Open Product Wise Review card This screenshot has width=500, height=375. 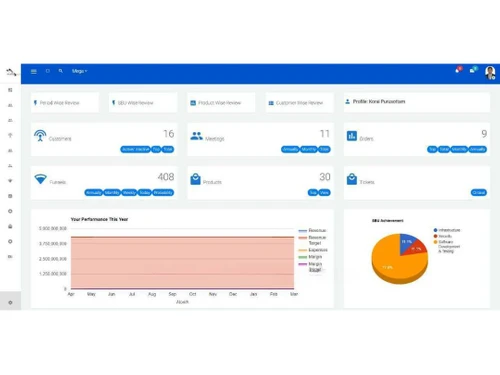[221, 103]
